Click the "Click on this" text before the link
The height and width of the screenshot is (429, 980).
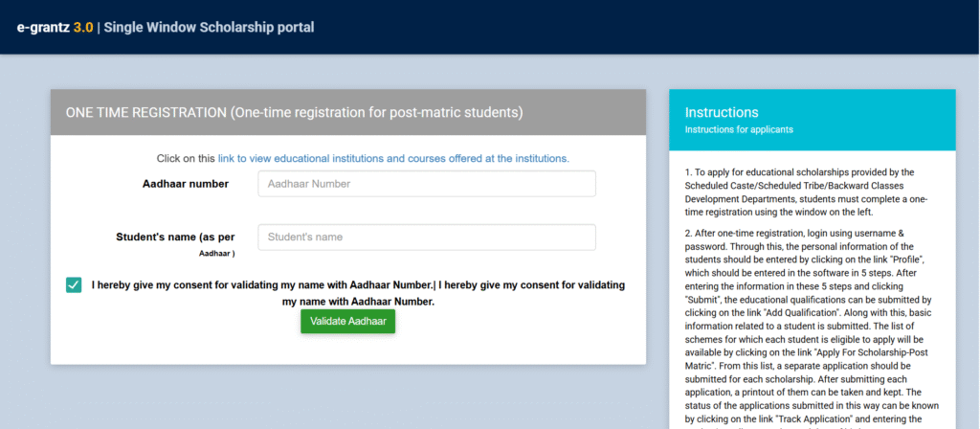(x=186, y=159)
